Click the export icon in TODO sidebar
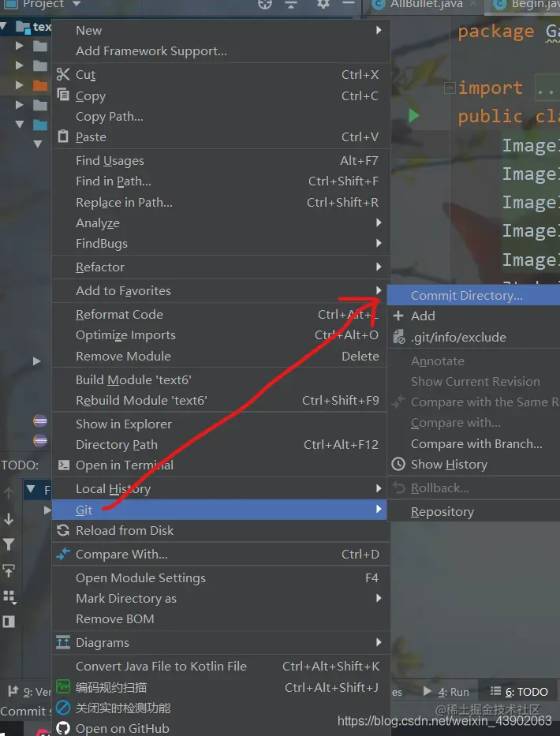Image resolution: width=560 pixels, height=736 pixels. pos(9,570)
